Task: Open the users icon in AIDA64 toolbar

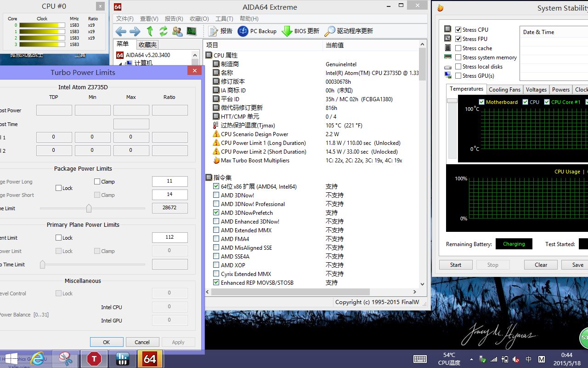Action: (x=177, y=31)
